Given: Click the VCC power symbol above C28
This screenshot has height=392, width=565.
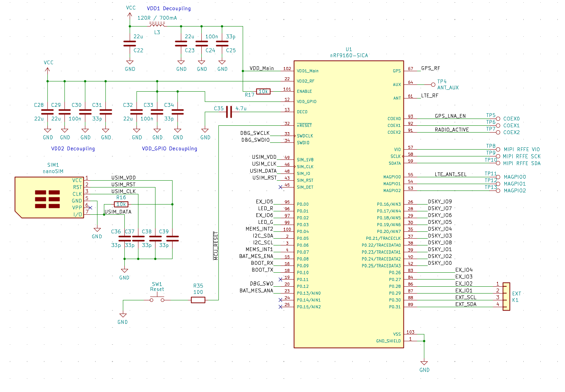Looking at the screenshot, I should point(47,70).
